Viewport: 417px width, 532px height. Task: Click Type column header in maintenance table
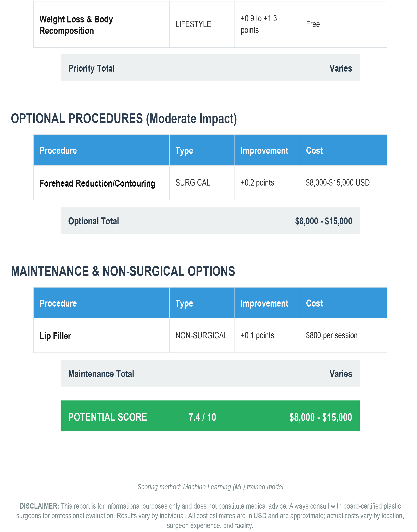point(184,303)
